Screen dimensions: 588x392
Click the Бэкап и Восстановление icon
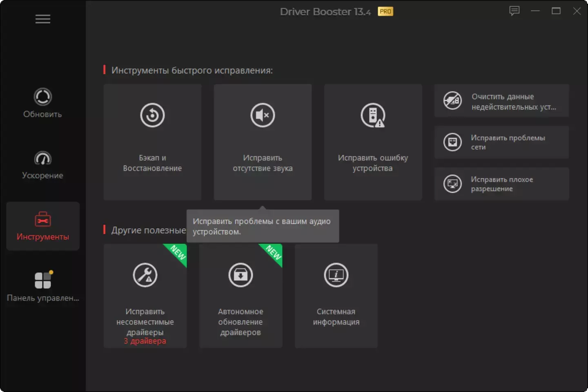tap(152, 116)
